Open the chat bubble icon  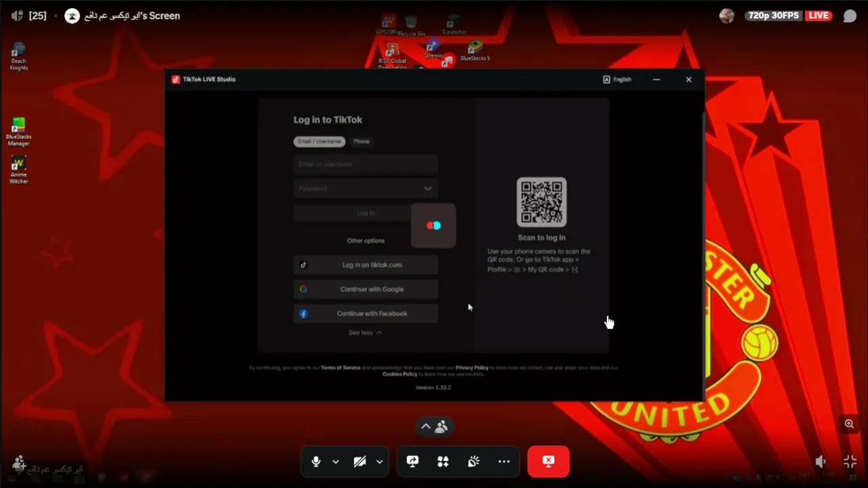[x=850, y=16]
